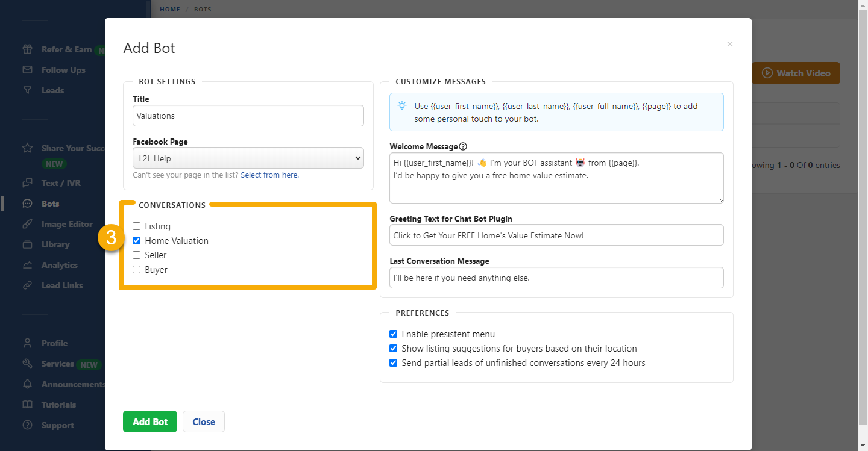Click the help icon beside Welcome Message
The height and width of the screenshot is (451, 868).
point(464,146)
